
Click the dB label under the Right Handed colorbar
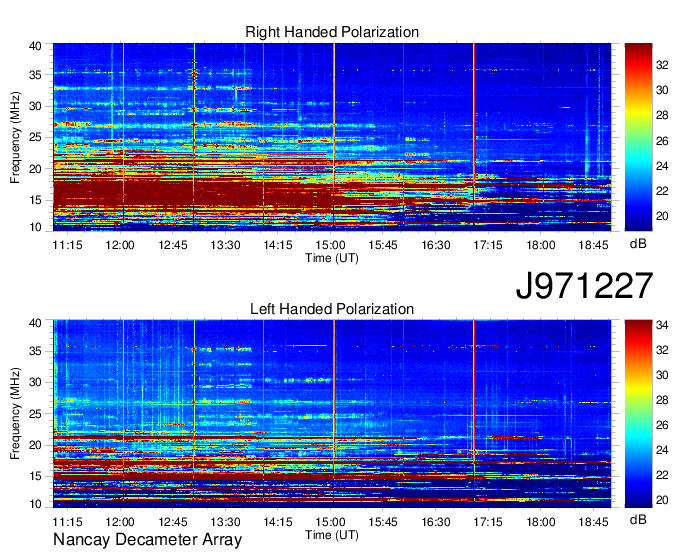coord(638,244)
